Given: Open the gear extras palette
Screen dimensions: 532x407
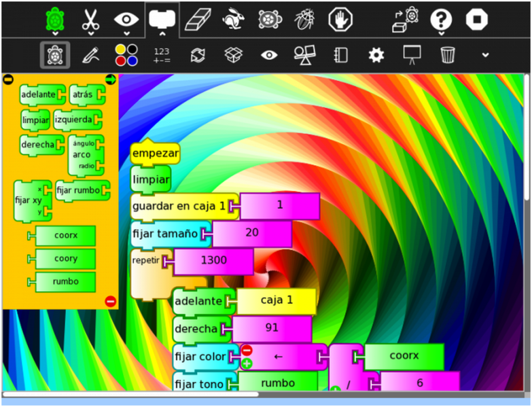Looking at the screenshot, I should [x=376, y=55].
